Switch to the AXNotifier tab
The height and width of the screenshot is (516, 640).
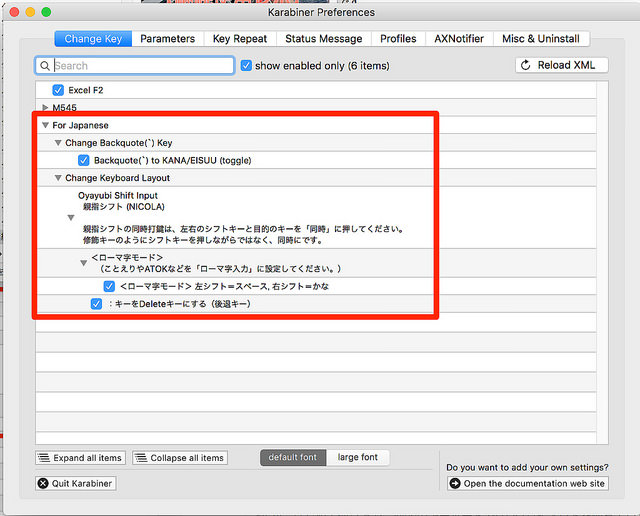tap(459, 39)
